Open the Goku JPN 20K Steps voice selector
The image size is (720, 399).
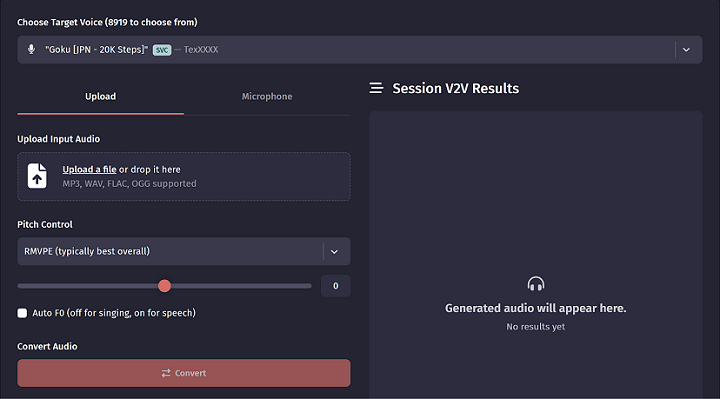[x=360, y=50]
